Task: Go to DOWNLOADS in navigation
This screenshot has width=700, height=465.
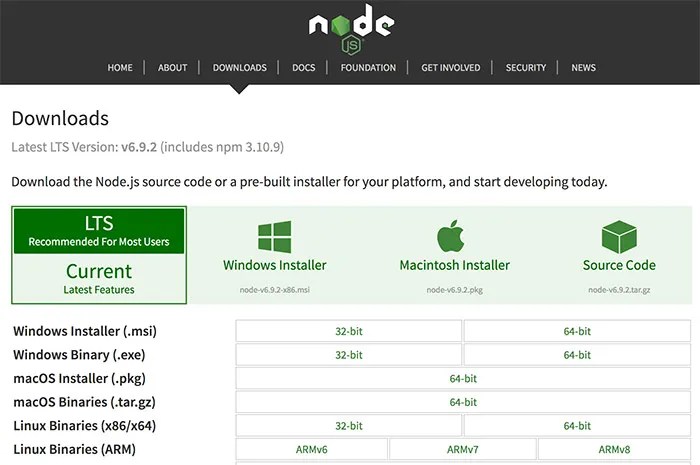Action: [240, 68]
